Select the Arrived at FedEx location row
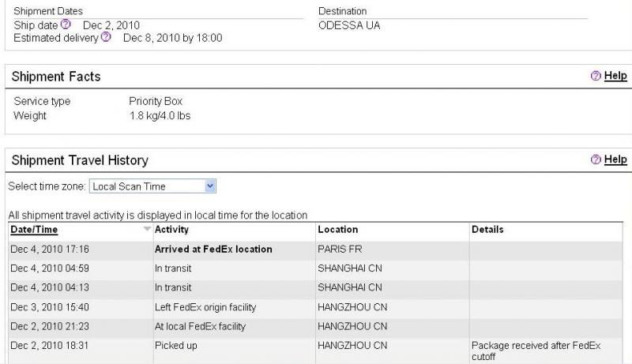This screenshot has height=364, width=632. [213, 250]
